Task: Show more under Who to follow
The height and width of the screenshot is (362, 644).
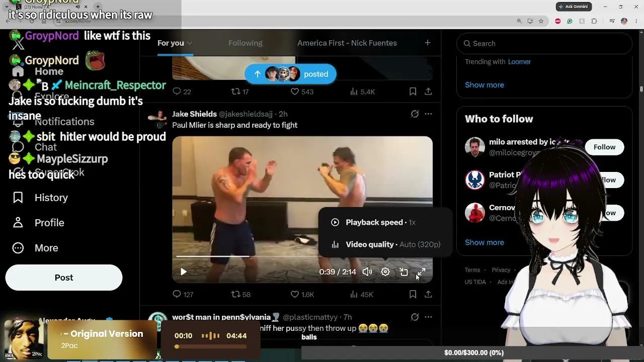Action: coord(485,242)
